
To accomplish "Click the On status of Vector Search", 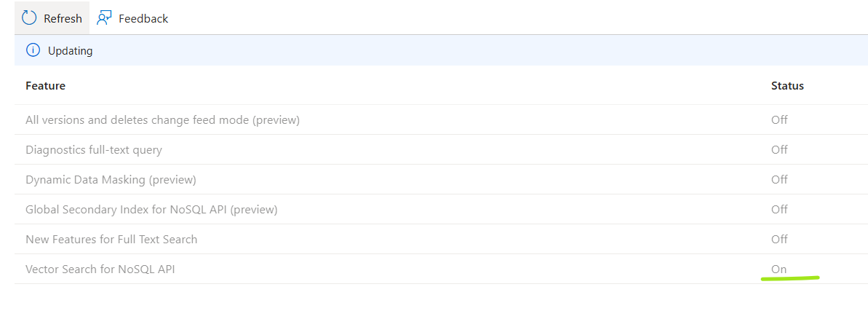I will click(x=779, y=269).
